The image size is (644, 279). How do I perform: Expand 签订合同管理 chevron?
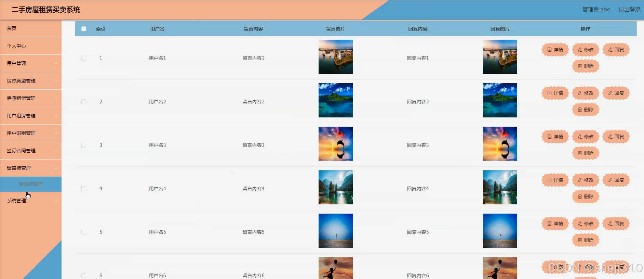56,151
